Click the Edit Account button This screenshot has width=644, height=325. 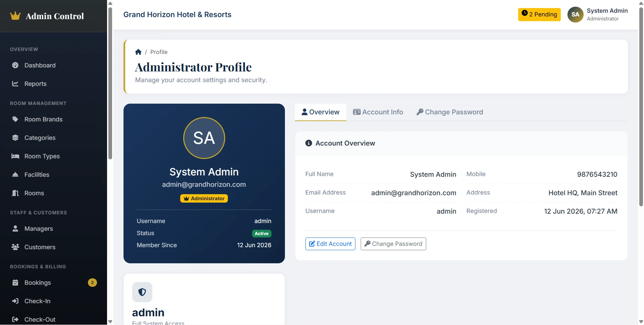[x=330, y=244]
